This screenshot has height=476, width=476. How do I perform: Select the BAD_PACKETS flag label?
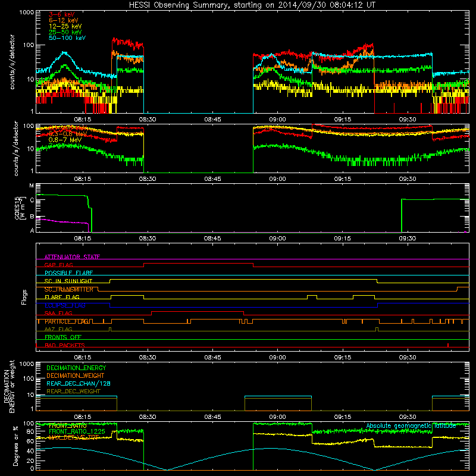[65, 346]
